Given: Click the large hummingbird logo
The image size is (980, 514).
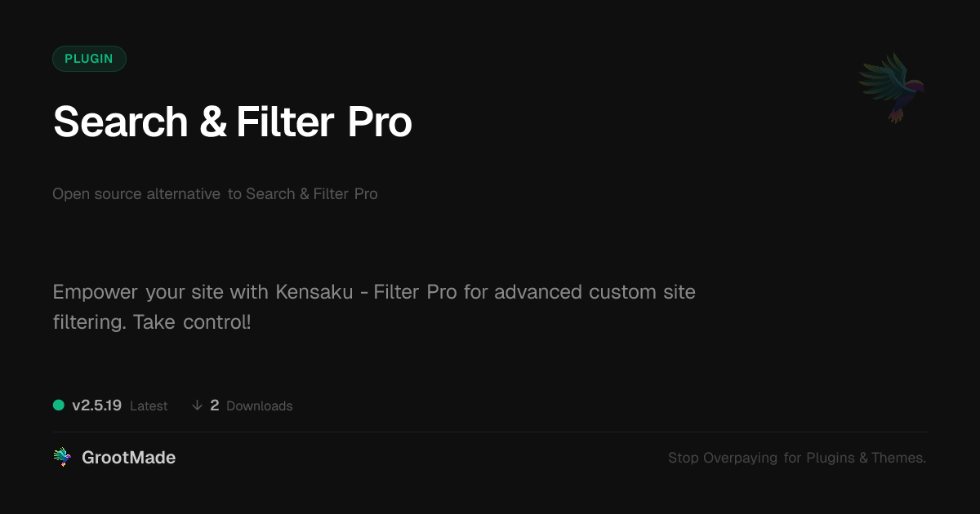Looking at the screenshot, I should (x=892, y=87).
